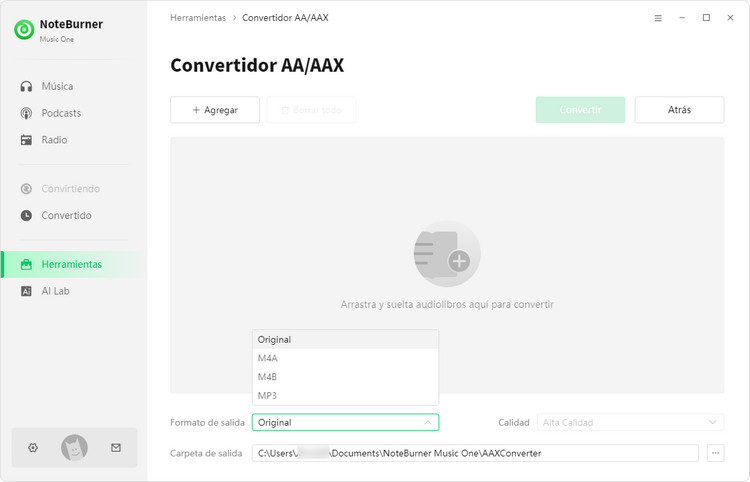
Task: Choose MP3 output format
Action: pos(345,395)
